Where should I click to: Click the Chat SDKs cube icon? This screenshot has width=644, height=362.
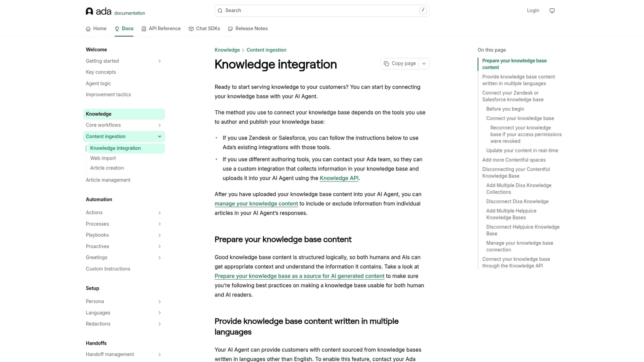point(191,29)
